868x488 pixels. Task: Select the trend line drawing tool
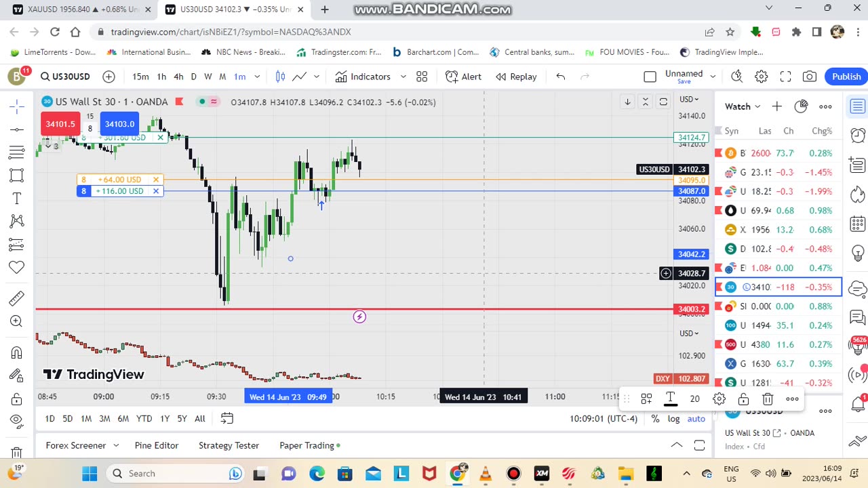point(17,129)
